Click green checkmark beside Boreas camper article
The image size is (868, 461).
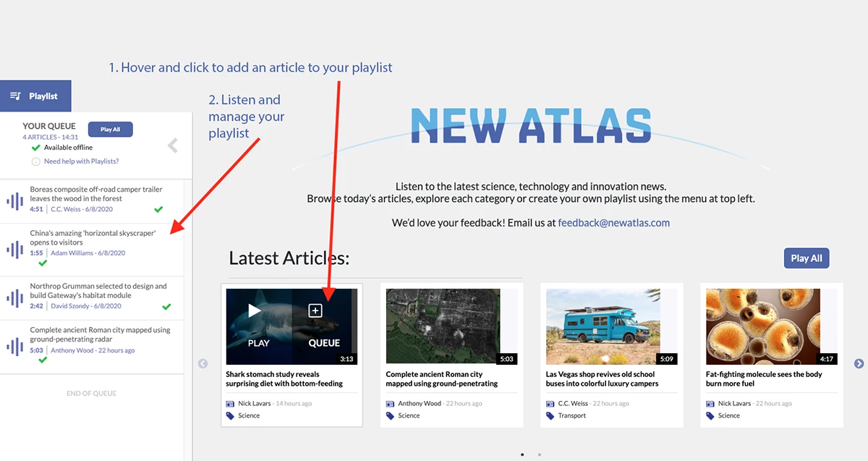click(x=158, y=210)
